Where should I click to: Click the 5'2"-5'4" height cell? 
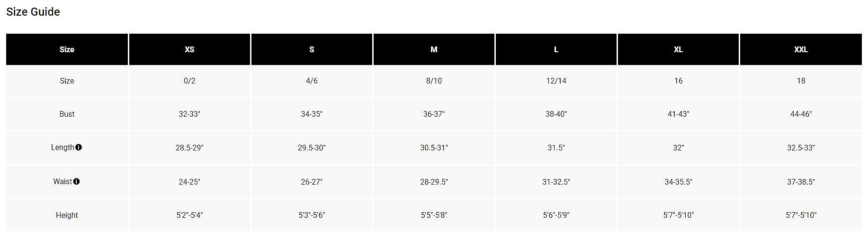tap(189, 215)
